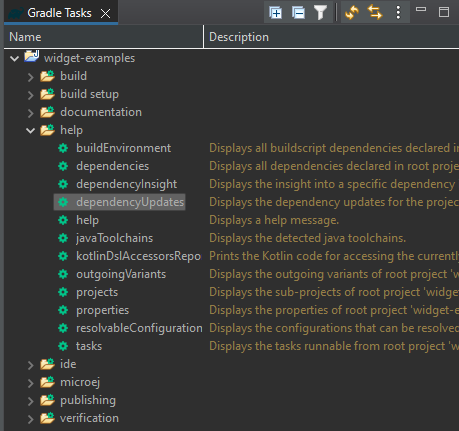
Task: Click the outgoingVariants task gear icon
Action: click(63, 274)
